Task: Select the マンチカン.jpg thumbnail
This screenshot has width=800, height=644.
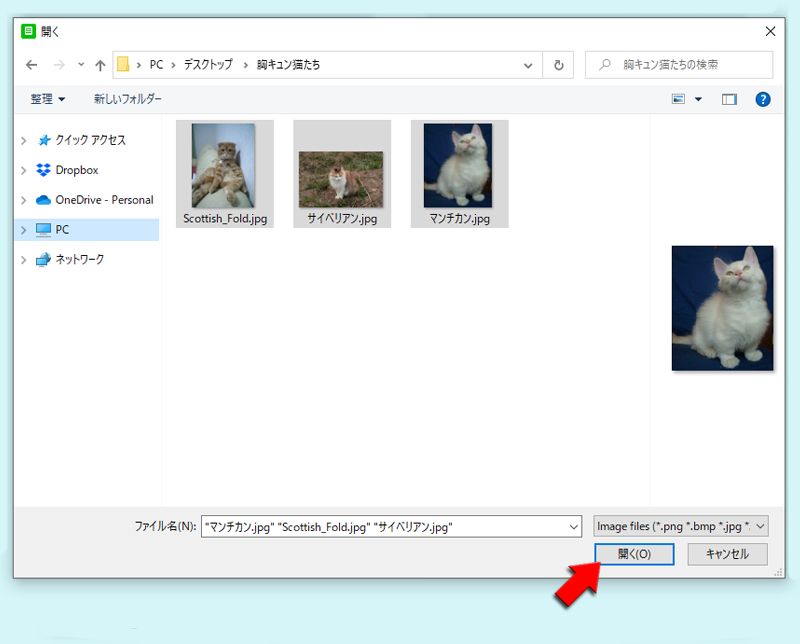Action: (459, 168)
